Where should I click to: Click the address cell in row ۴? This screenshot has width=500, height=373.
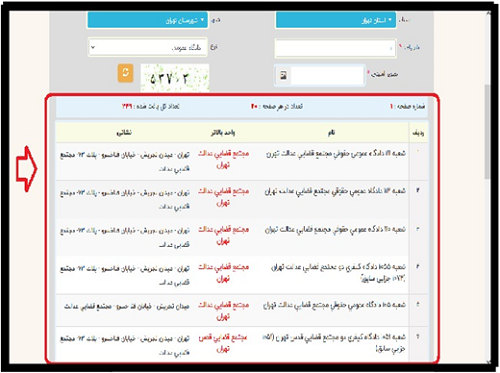click(125, 275)
